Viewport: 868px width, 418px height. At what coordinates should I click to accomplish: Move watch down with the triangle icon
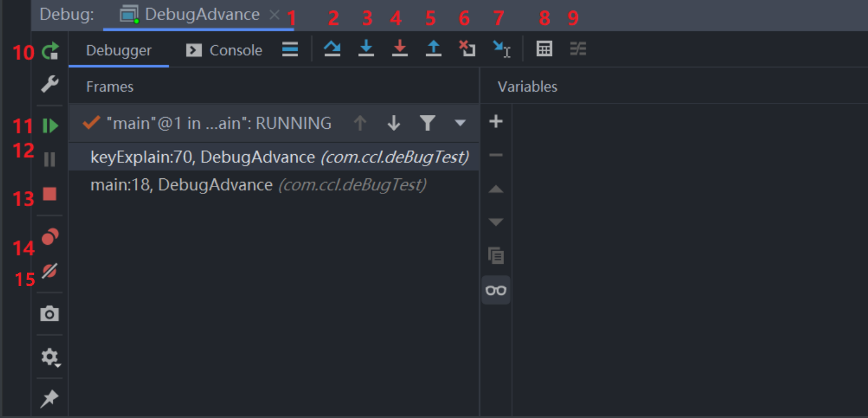(x=496, y=222)
